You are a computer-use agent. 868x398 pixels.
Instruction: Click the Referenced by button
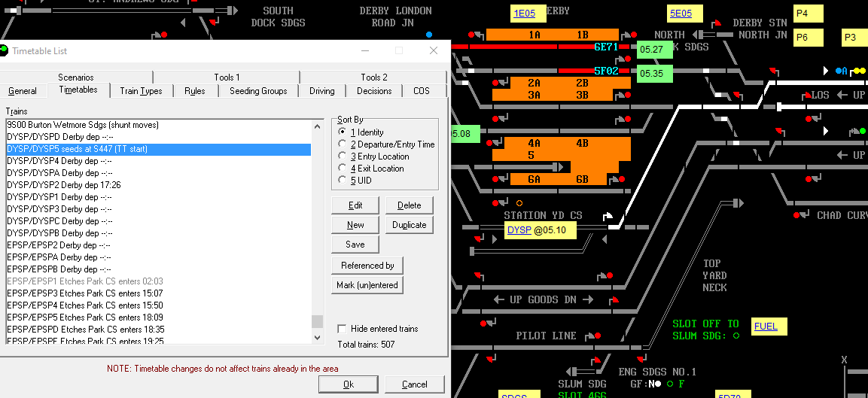click(x=367, y=266)
